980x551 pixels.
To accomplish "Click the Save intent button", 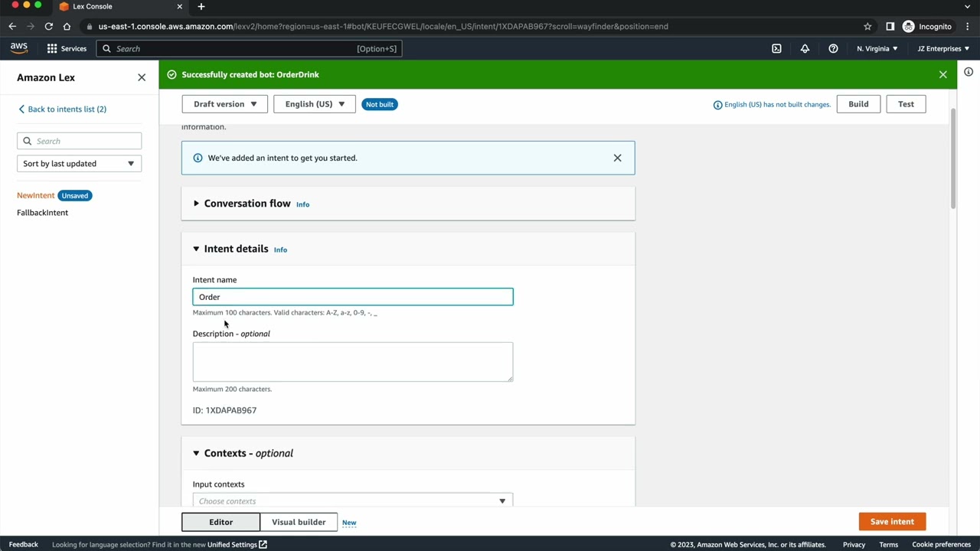I will (x=892, y=521).
